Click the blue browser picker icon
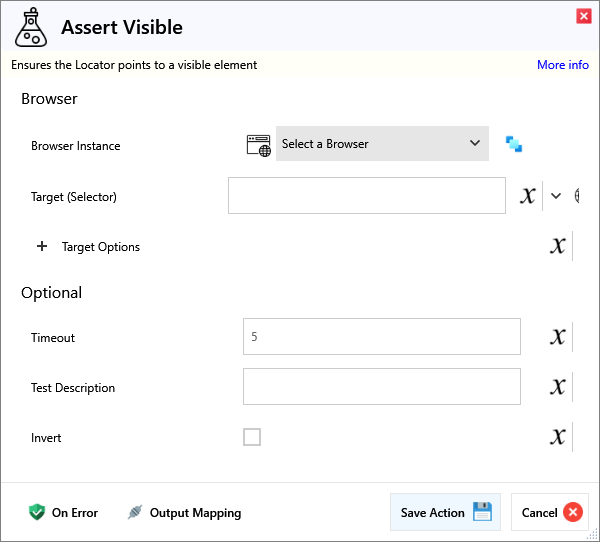 tap(514, 144)
